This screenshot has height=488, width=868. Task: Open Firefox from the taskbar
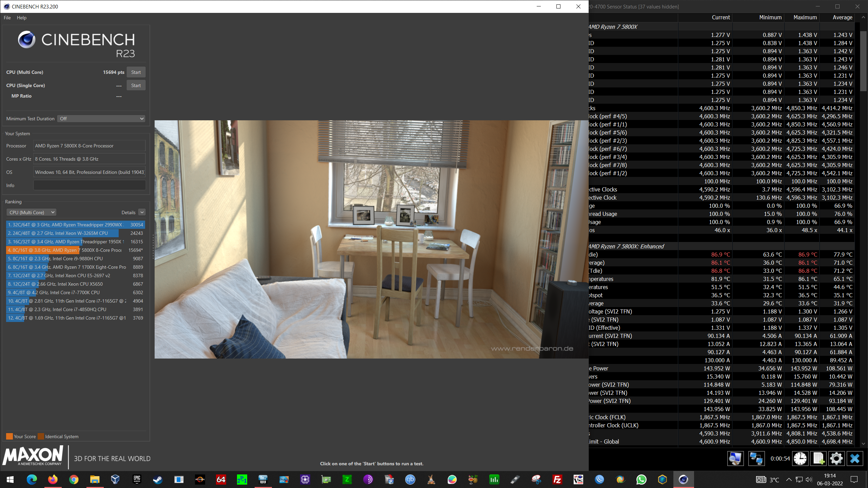53,480
